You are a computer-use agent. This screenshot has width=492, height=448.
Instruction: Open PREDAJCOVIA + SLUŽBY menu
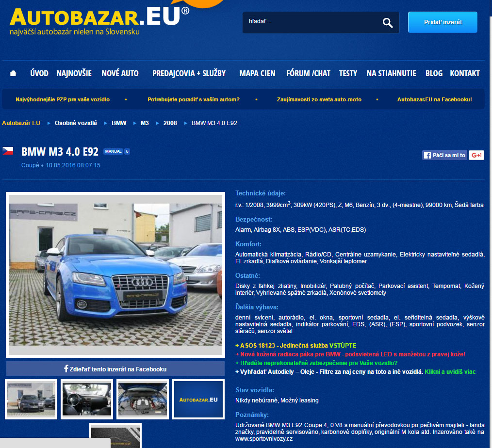[189, 73]
